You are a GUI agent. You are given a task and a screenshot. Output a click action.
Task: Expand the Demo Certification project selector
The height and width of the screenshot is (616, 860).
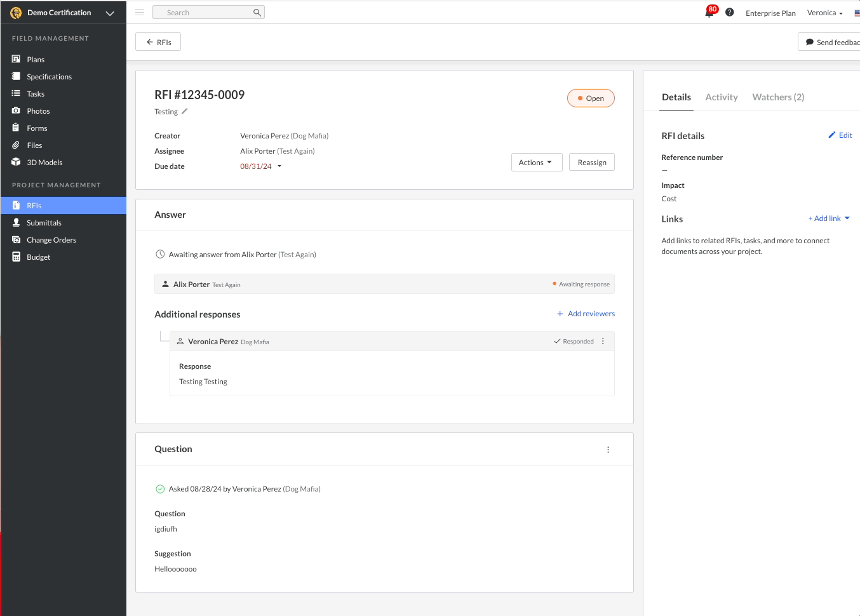pyautogui.click(x=110, y=13)
